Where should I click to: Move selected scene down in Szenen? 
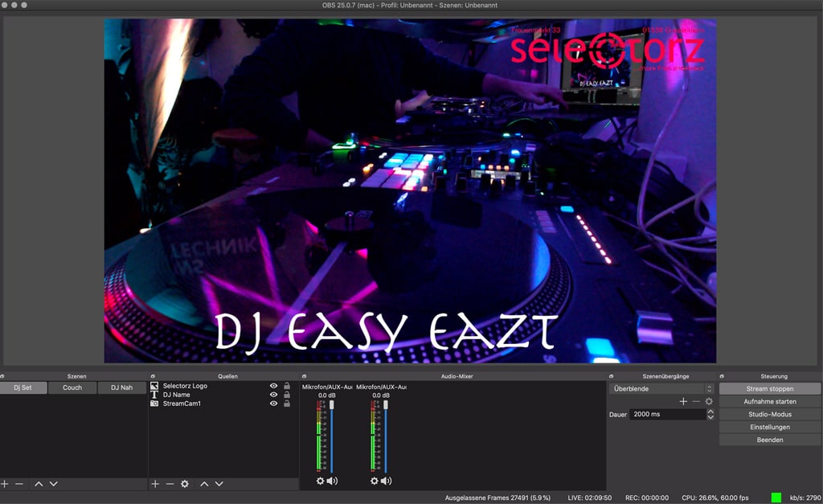coord(53,484)
